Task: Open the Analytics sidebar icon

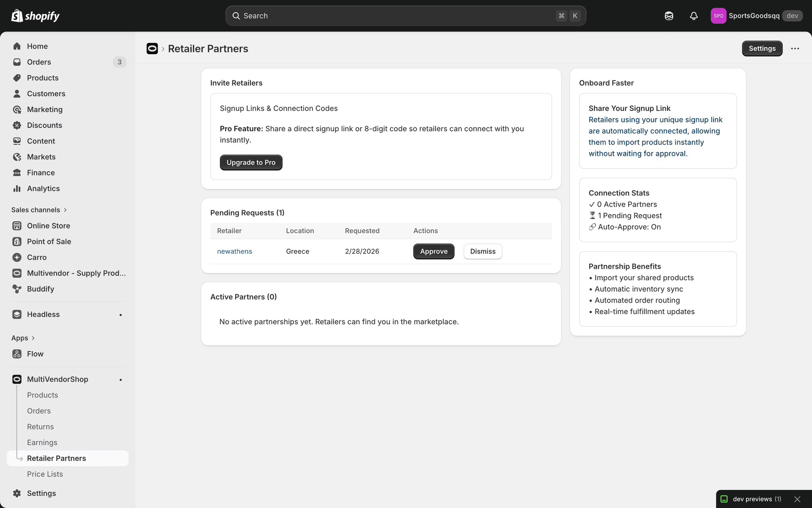Action: click(x=16, y=188)
